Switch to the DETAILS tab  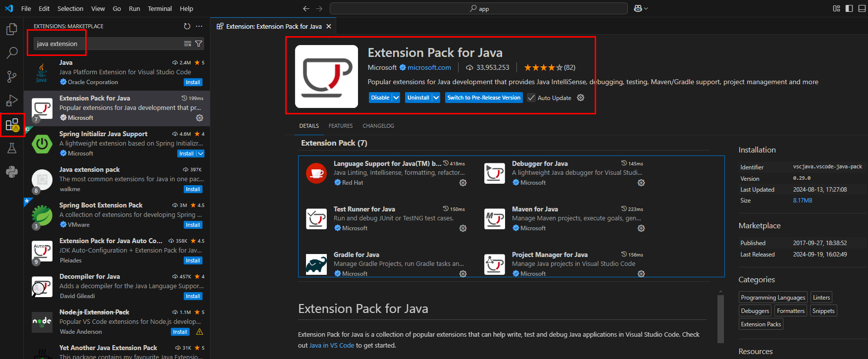coord(309,126)
